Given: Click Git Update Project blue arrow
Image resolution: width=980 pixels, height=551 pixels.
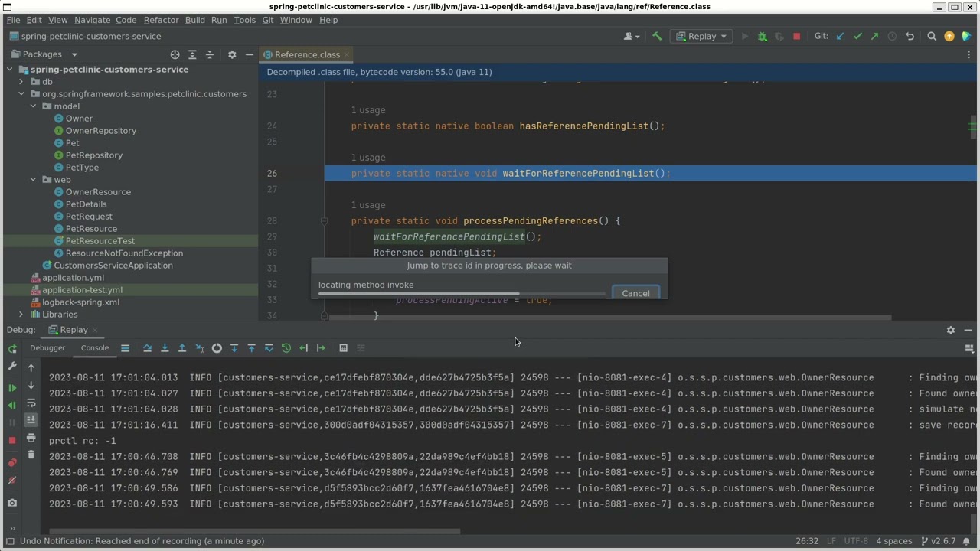Looking at the screenshot, I should point(840,36).
